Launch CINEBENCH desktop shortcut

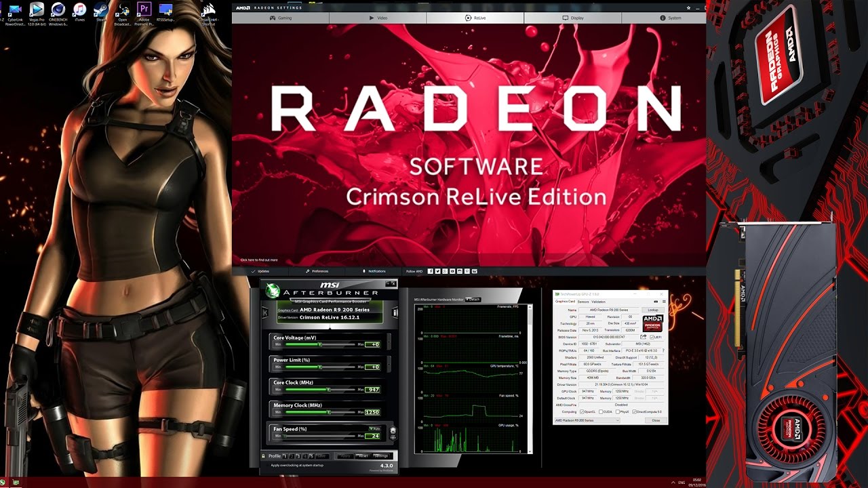tap(59, 14)
